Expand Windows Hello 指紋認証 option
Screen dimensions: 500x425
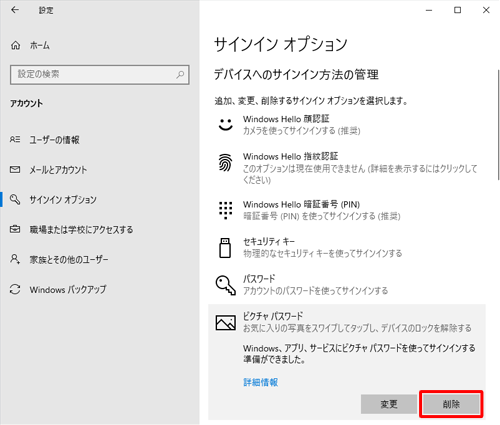[347, 168]
